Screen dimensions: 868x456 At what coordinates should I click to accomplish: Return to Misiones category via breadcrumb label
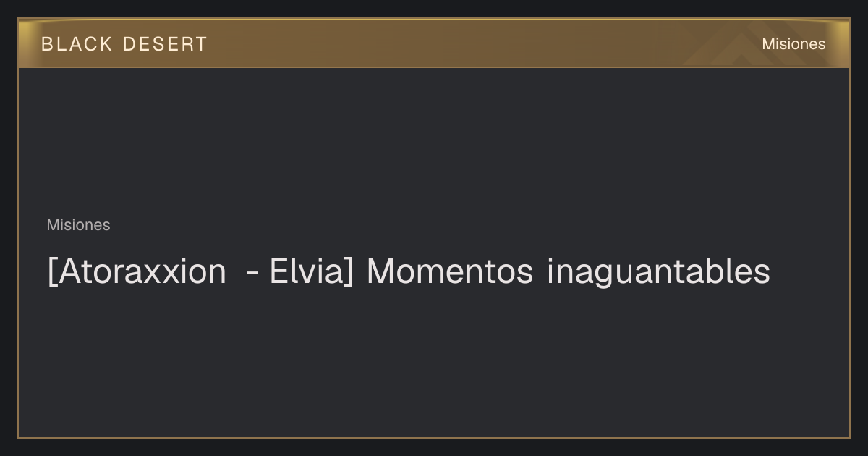click(x=78, y=225)
